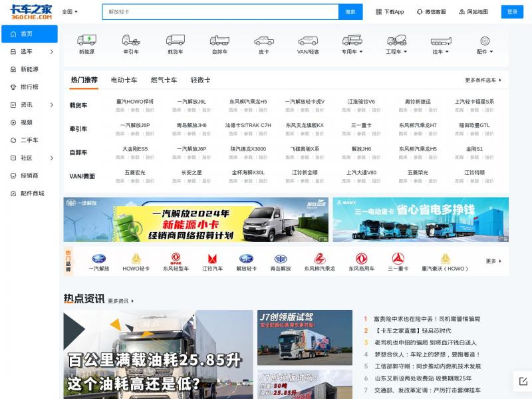Image resolution: width=532 pixels, height=399 pixels.
Task: Open the feedback edit icon at bottom right
Action: tap(523, 381)
